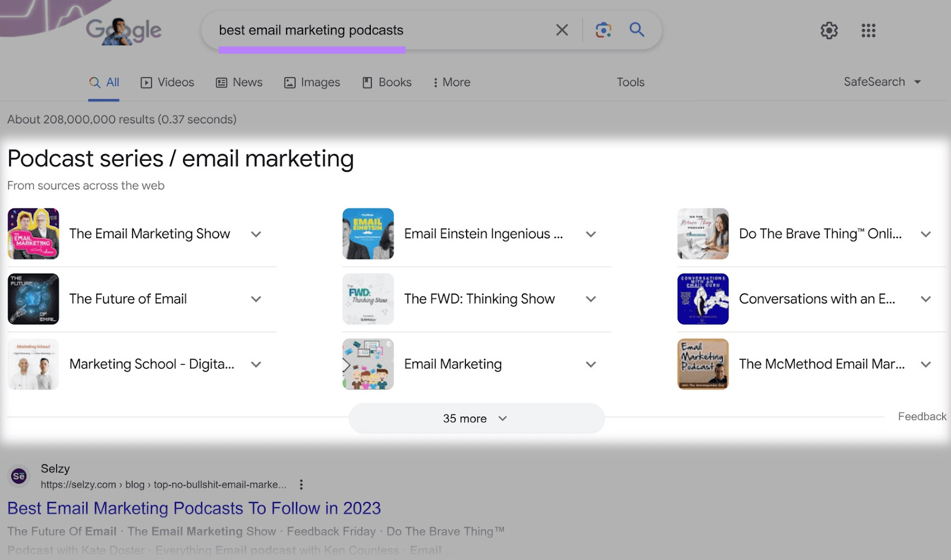The image size is (951, 560).
Task: Open the SafeSearch dropdown
Action: (882, 82)
